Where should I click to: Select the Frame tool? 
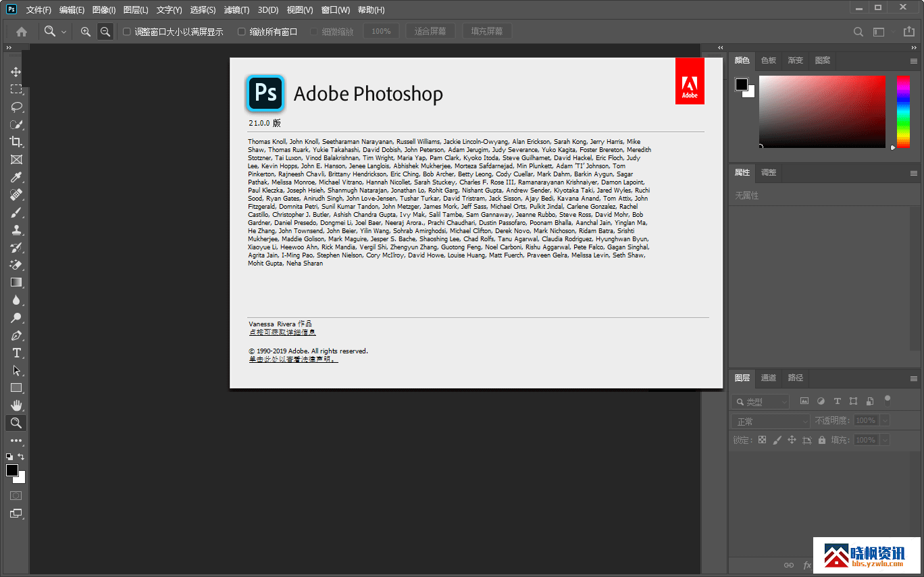coord(16,159)
